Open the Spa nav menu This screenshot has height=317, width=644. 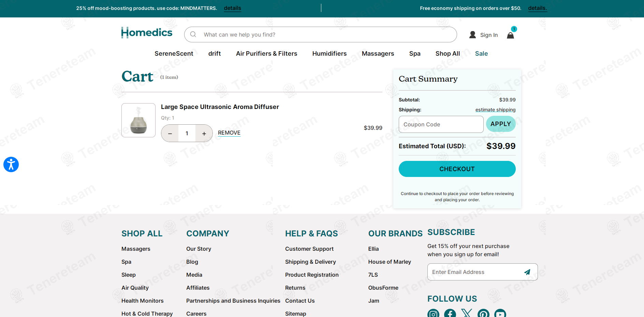[x=415, y=54]
